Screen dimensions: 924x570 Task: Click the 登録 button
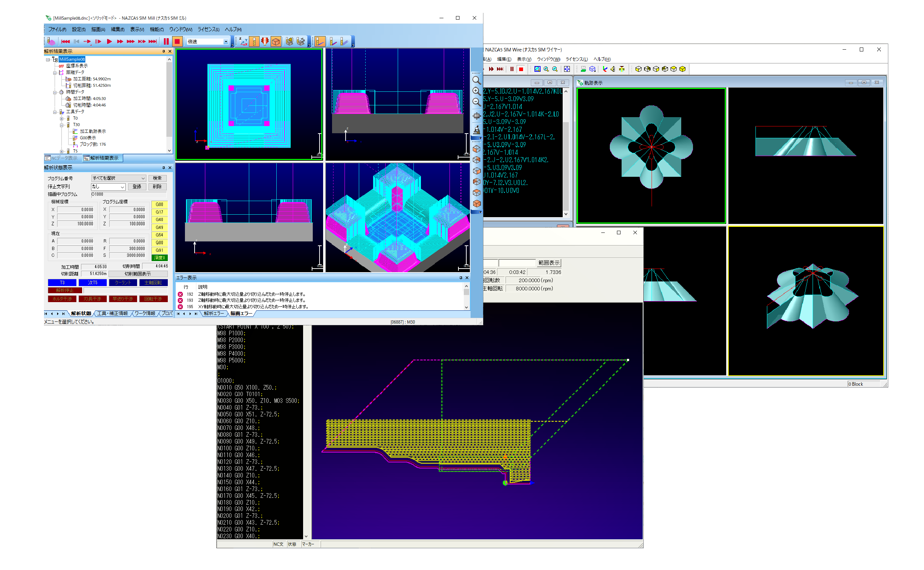137,187
